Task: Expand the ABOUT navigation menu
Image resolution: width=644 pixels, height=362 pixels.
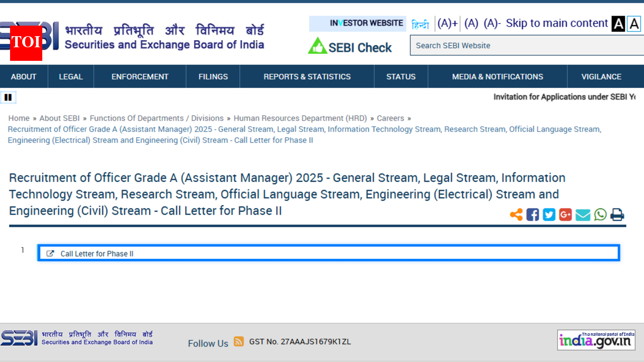Action: click(23, 76)
